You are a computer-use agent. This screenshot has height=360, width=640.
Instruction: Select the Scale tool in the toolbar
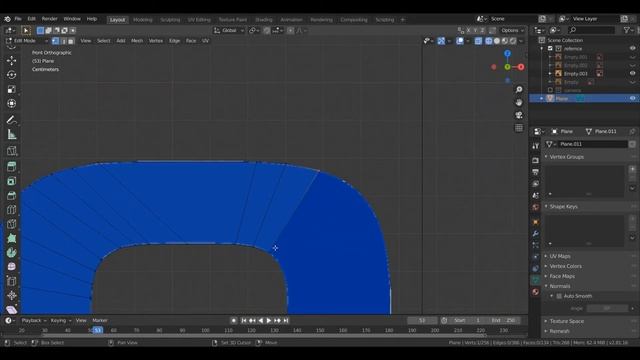[11, 89]
